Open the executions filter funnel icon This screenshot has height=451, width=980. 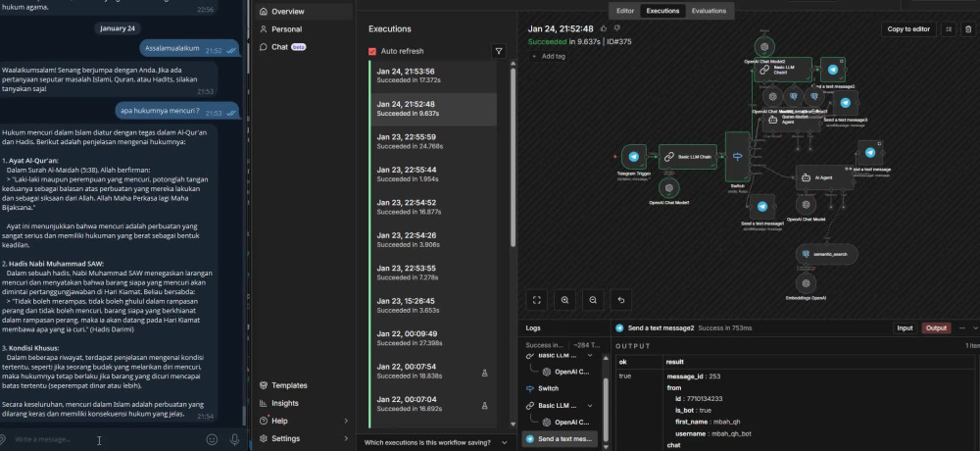point(499,51)
